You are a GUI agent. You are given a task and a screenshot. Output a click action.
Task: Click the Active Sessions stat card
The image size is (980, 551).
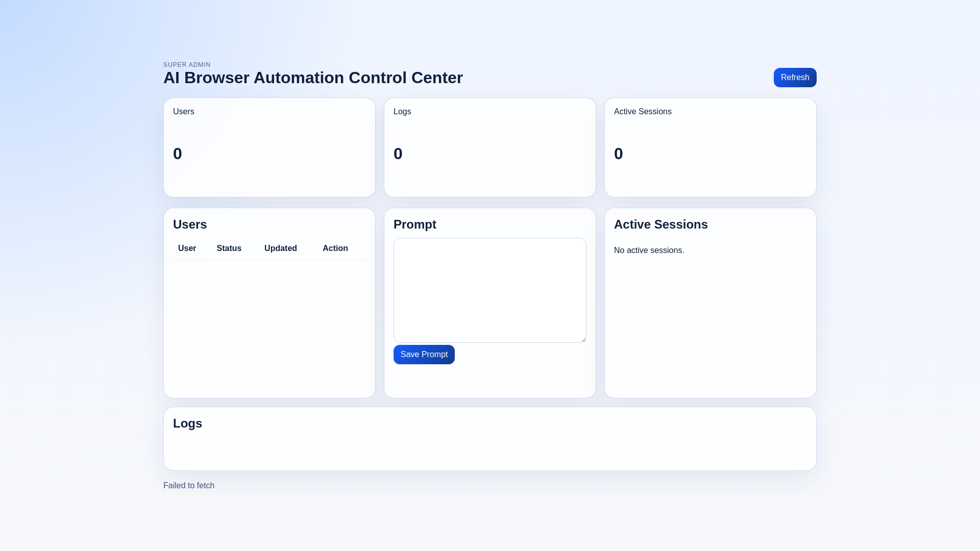pos(710,147)
